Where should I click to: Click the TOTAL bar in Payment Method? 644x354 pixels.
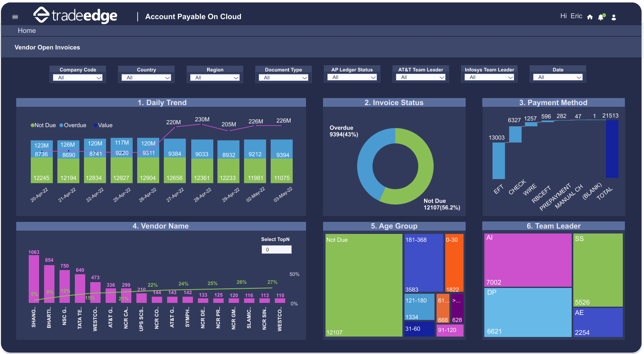point(612,149)
